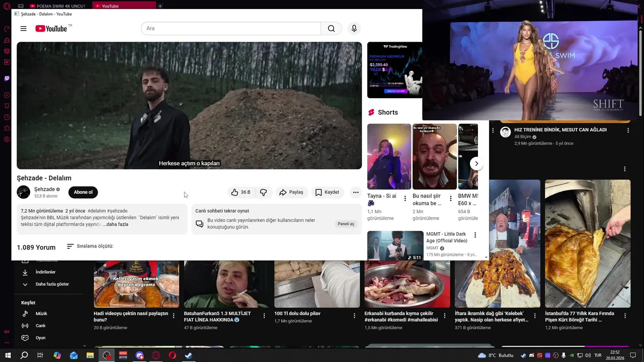Like the Şehzade - Delalım video
Screen dimensions: 644x362
(240, 192)
